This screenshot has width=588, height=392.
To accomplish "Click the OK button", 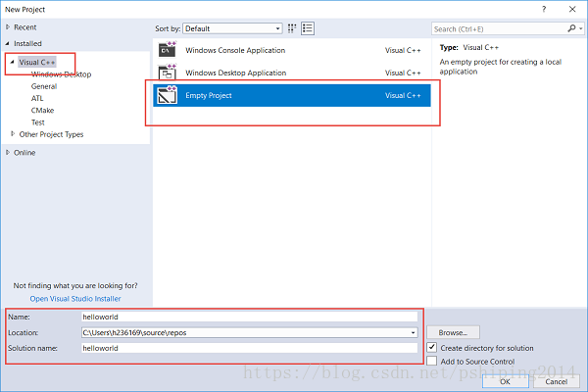I will (x=505, y=381).
